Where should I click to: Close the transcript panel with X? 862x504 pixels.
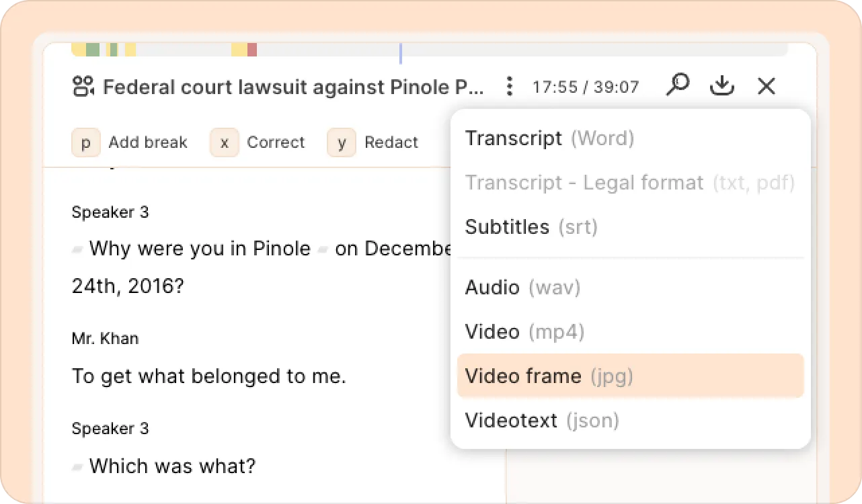coord(767,86)
